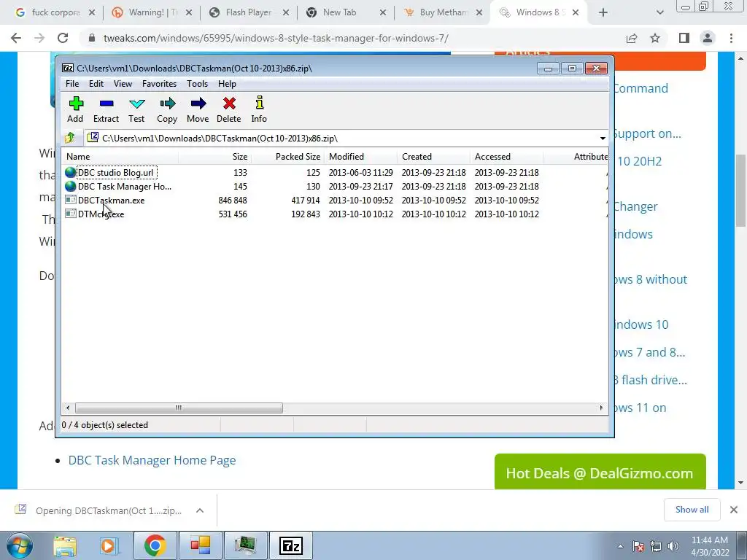This screenshot has width=747, height=560.
Task: Open the Windows Start menu
Action: (x=19, y=545)
